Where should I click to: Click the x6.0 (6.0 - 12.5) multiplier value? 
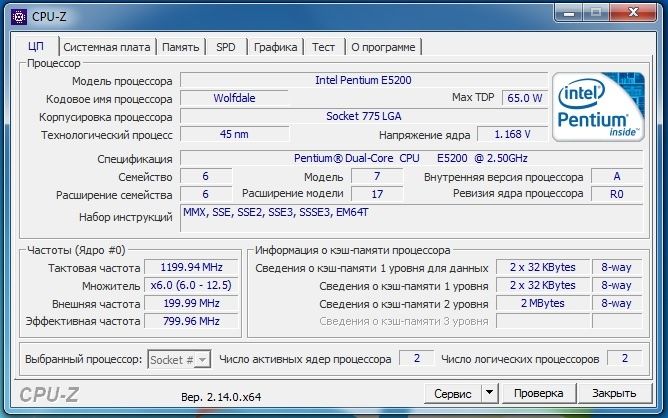(191, 285)
